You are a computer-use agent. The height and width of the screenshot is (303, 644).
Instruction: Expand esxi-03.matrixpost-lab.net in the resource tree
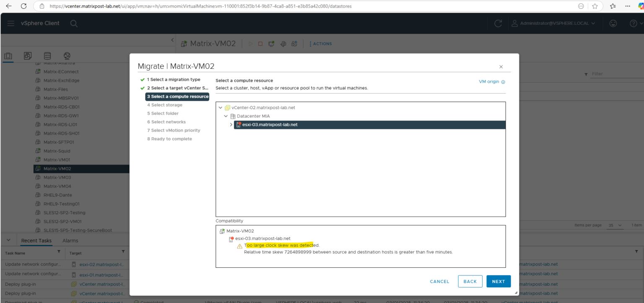pyautogui.click(x=231, y=124)
